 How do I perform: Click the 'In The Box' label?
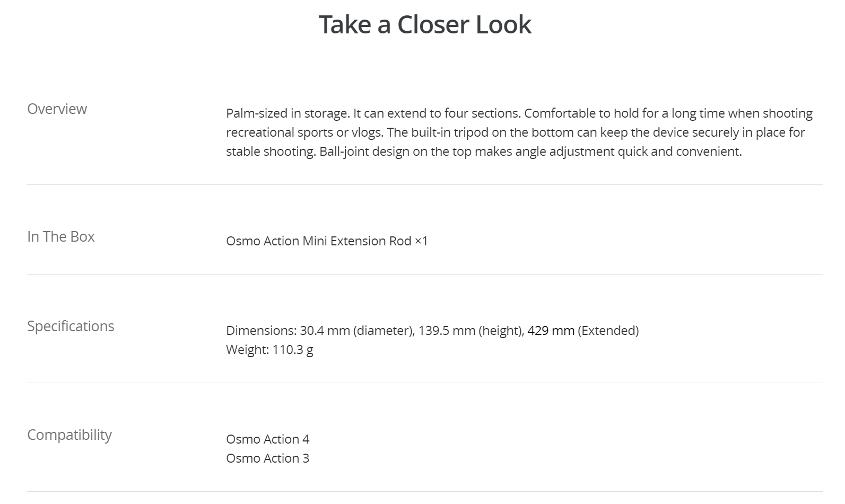pos(60,236)
